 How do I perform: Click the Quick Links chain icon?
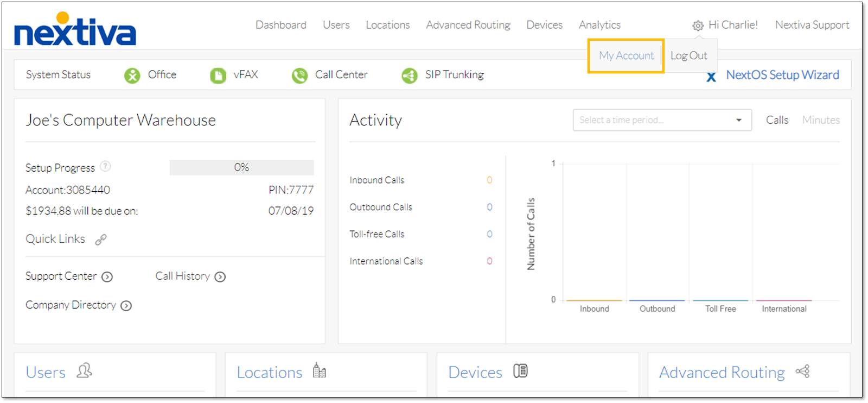pyautogui.click(x=101, y=240)
